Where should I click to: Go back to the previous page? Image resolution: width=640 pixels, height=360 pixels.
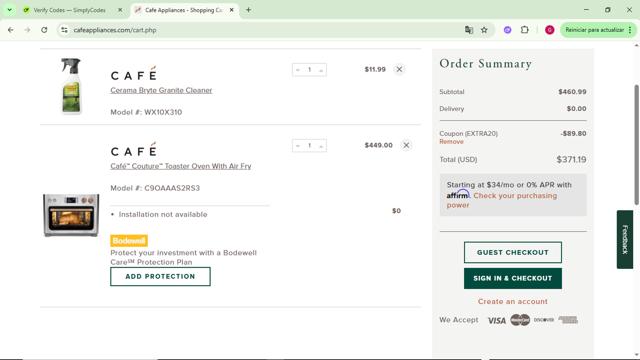coord(11,30)
